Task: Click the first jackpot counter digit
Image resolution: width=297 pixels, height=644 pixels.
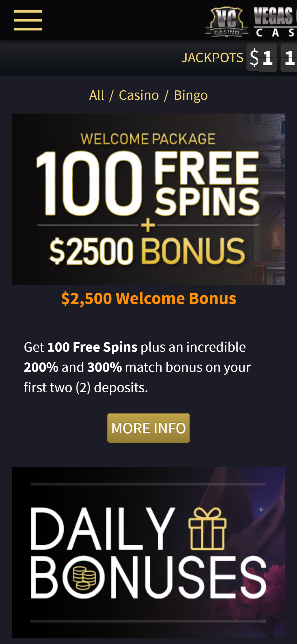Action: click(268, 58)
